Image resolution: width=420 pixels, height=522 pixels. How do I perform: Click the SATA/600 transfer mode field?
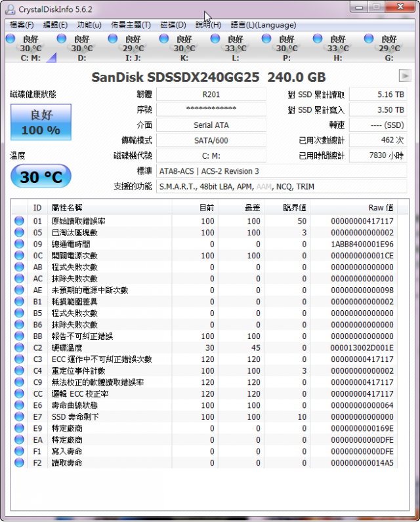[211, 140]
